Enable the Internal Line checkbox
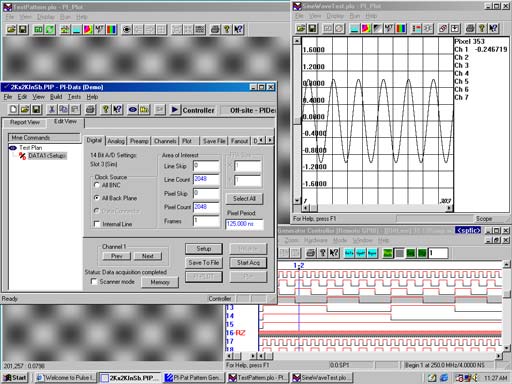The image size is (512, 384). 97,224
